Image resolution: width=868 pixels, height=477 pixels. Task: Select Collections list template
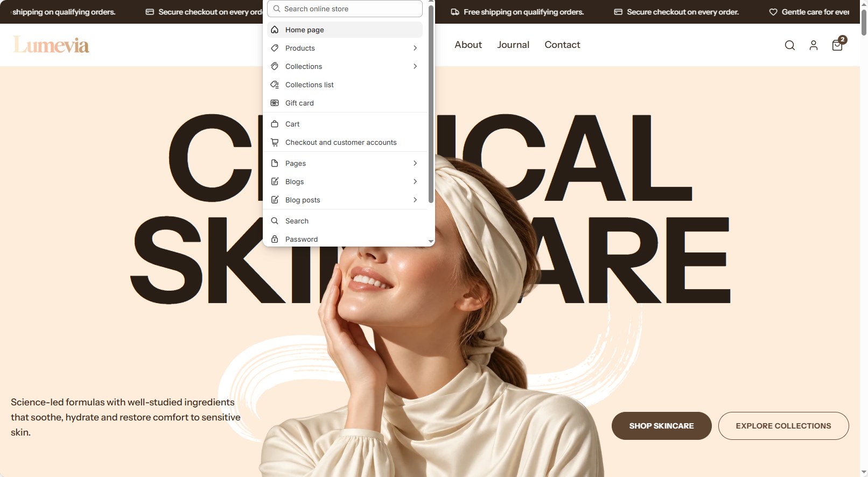345,85
